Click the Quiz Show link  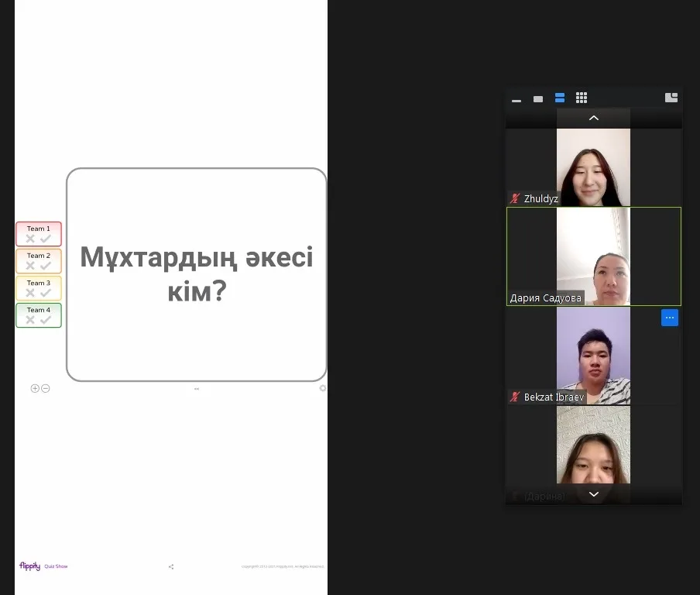click(x=56, y=566)
